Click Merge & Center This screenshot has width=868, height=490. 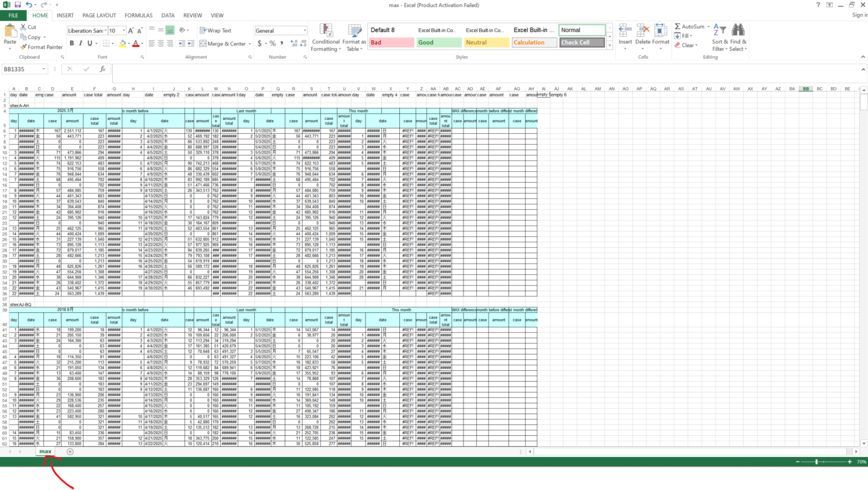223,43
